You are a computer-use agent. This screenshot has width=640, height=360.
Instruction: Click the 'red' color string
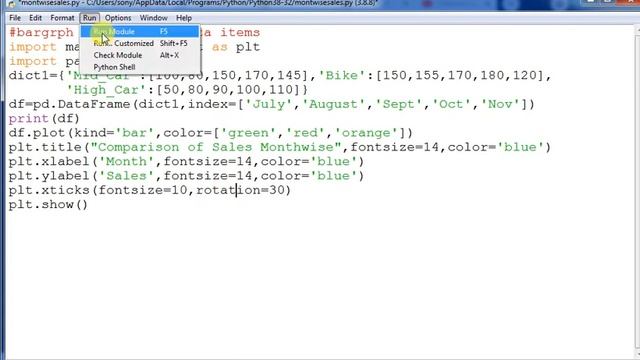(305, 133)
